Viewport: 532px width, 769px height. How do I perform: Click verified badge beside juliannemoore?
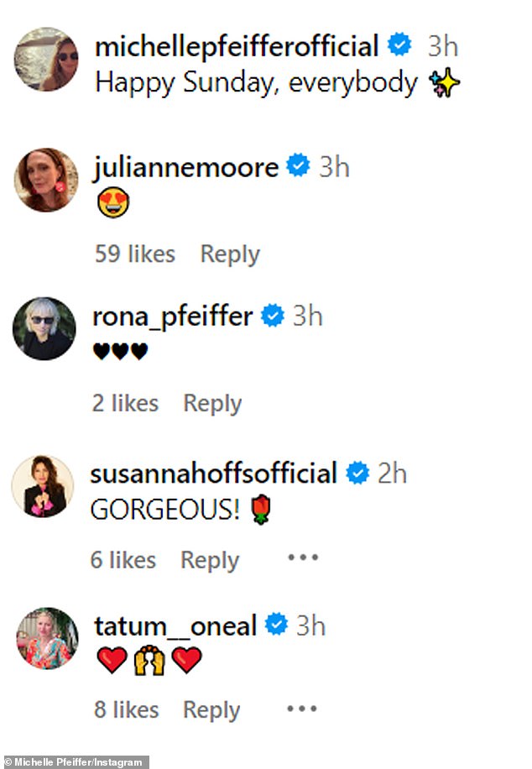coord(299,166)
